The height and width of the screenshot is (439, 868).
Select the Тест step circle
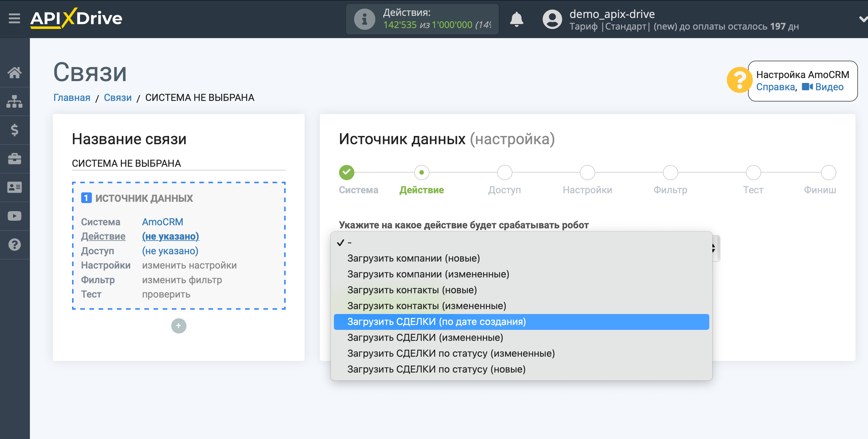(x=754, y=172)
